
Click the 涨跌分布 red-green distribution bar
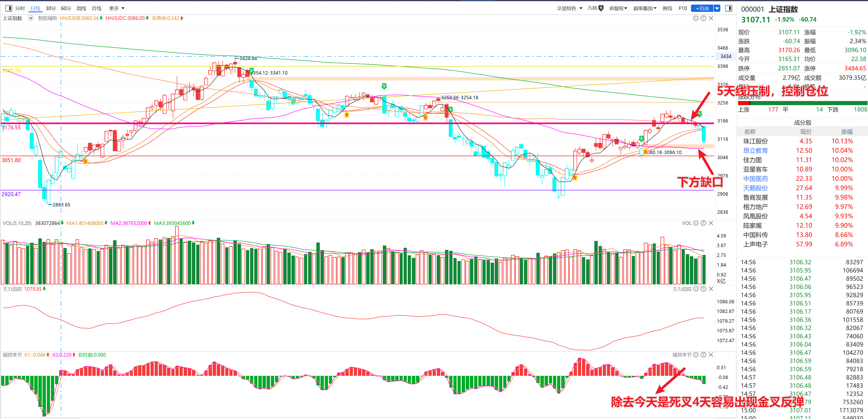802,103
